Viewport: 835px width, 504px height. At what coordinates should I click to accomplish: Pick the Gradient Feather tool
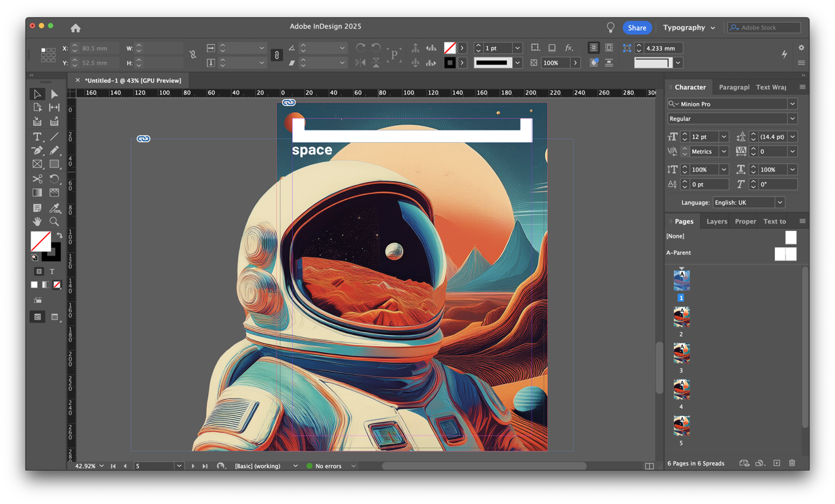[54, 193]
